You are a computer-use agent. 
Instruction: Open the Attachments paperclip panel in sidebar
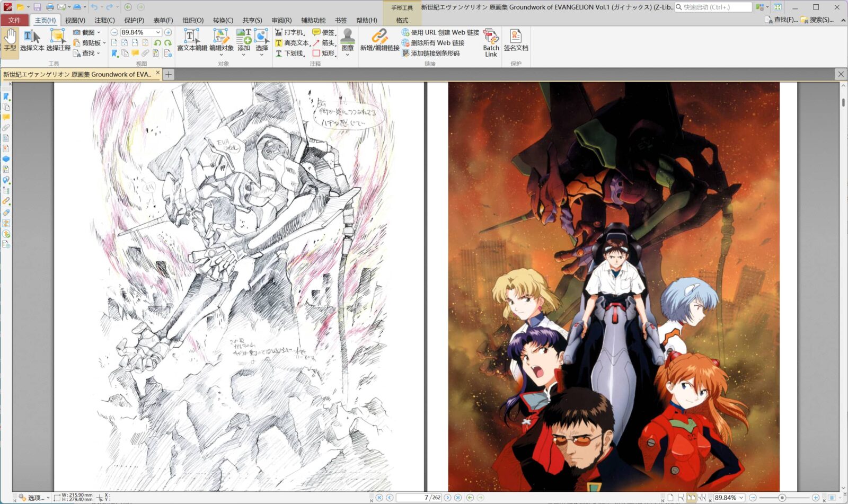(x=6, y=127)
